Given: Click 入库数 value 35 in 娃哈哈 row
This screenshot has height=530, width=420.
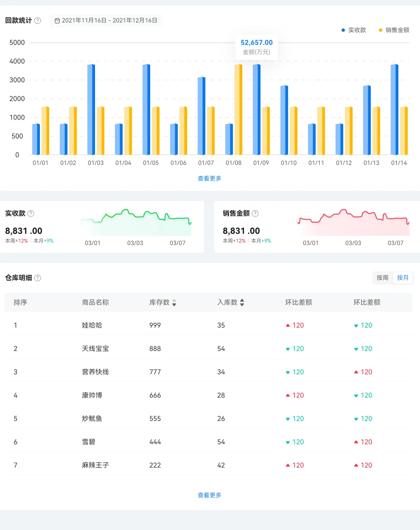Looking at the screenshot, I should tap(221, 325).
